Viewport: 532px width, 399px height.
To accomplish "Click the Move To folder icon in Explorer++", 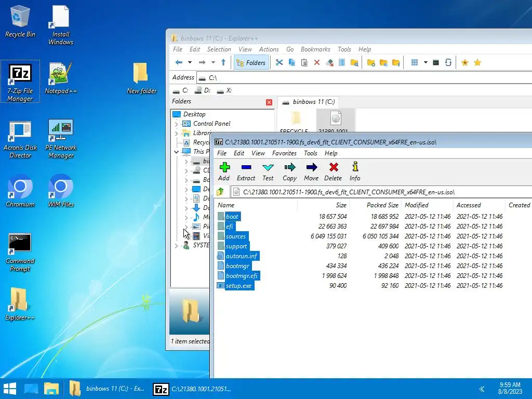I will click(x=396, y=62).
